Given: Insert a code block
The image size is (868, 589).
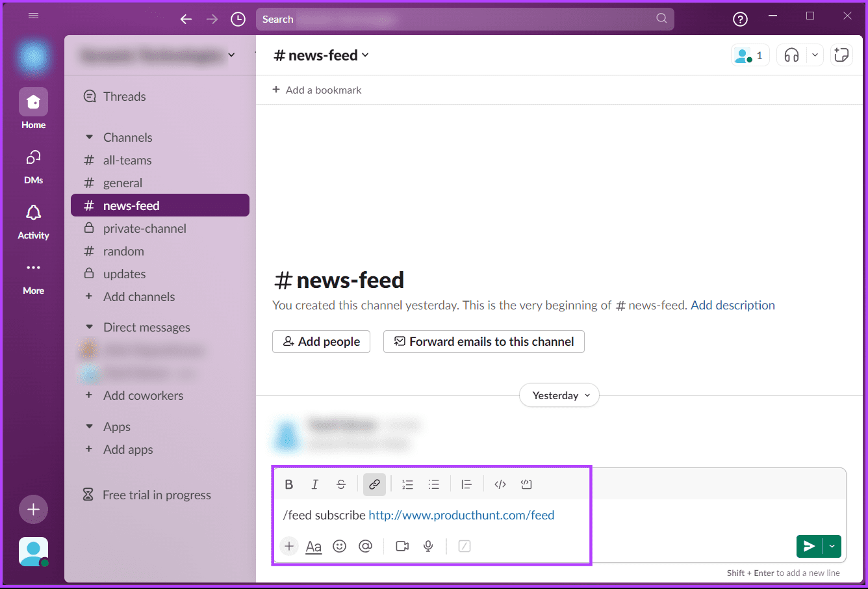Looking at the screenshot, I should (x=526, y=484).
